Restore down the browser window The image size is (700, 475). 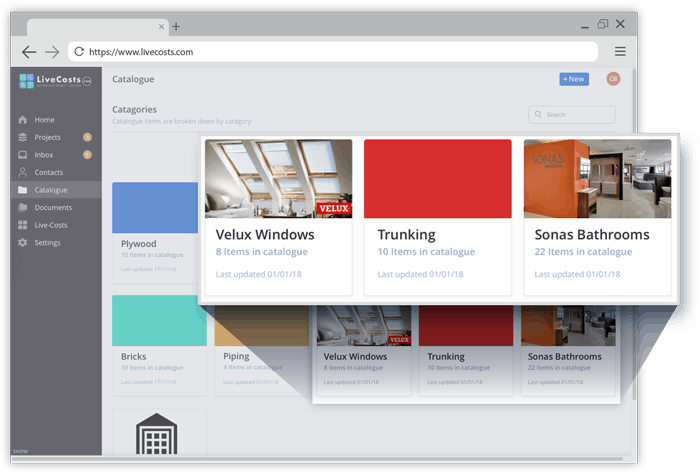[x=603, y=24]
